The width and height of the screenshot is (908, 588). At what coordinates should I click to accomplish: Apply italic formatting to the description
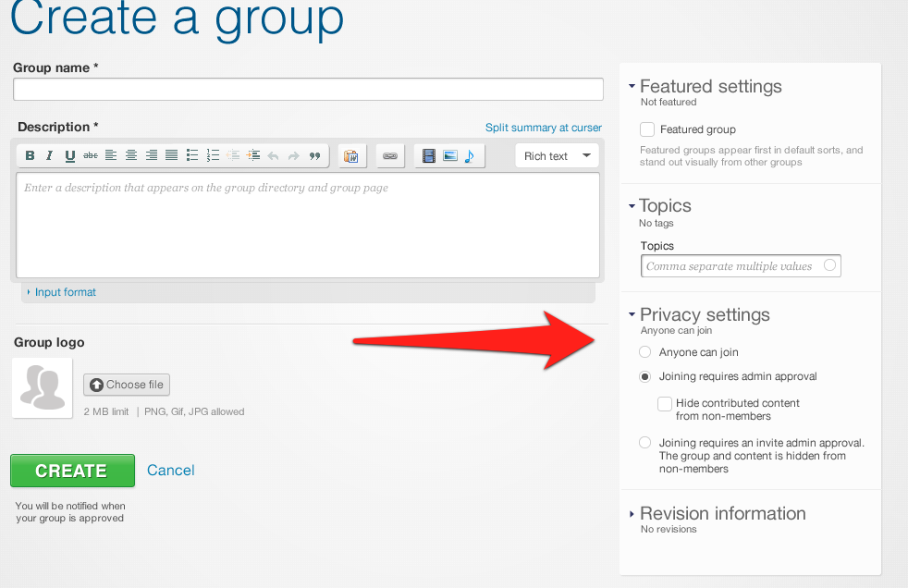pyautogui.click(x=49, y=155)
